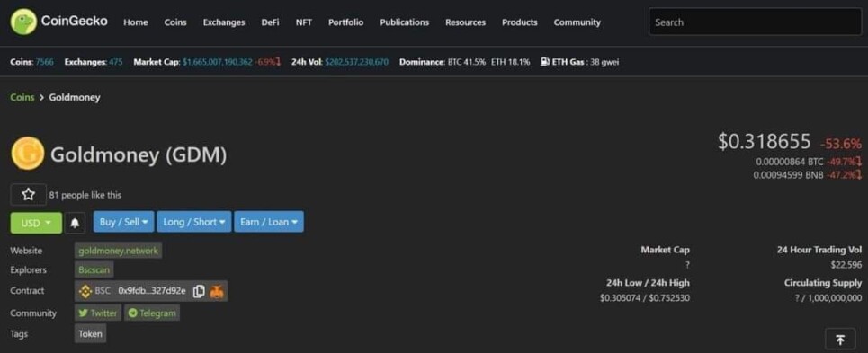Click the ETH Gas pump icon
868x353 pixels.
point(545,62)
